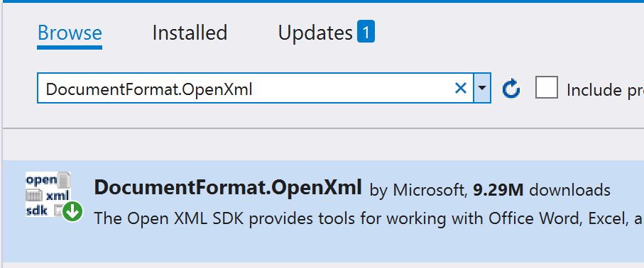Click the Refresh package list icon
The image size is (644, 268).
(x=511, y=89)
